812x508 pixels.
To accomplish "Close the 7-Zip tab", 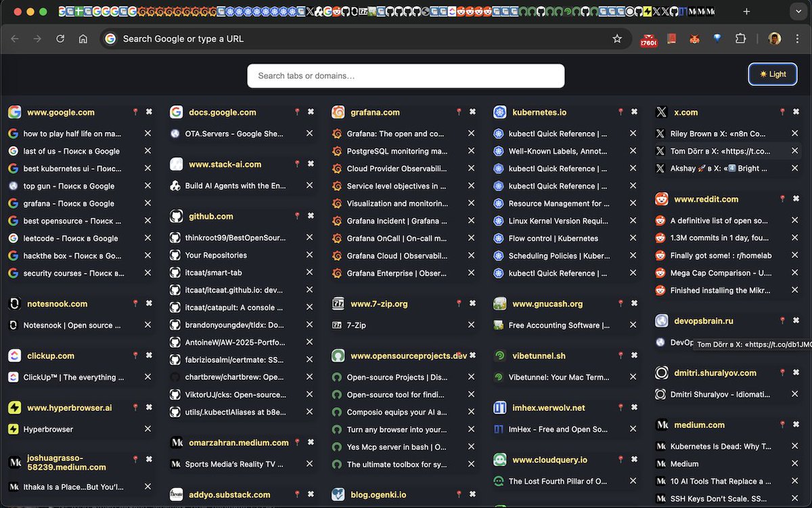I will [x=471, y=325].
